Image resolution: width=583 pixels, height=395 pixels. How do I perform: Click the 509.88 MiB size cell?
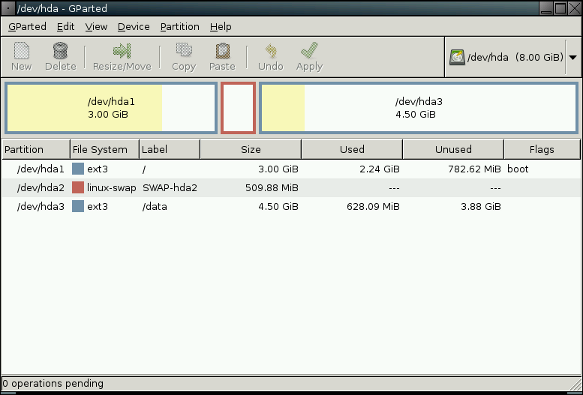tap(272, 188)
